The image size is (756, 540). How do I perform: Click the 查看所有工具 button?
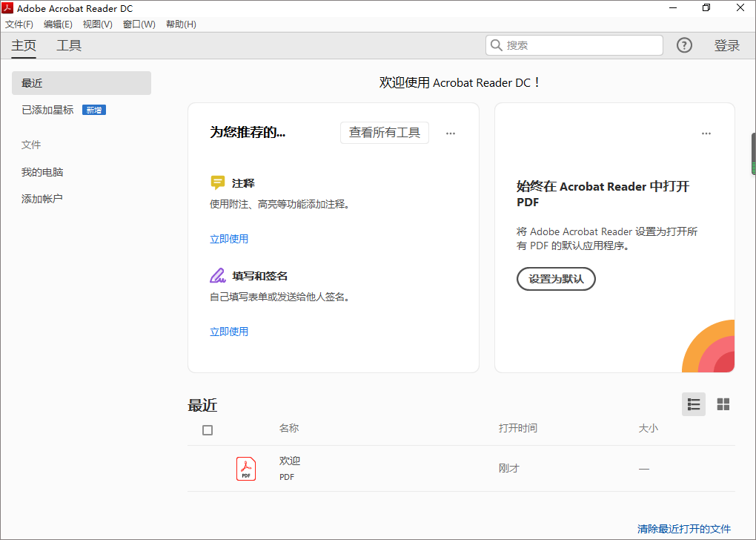pyautogui.click(x=385, y=133)
